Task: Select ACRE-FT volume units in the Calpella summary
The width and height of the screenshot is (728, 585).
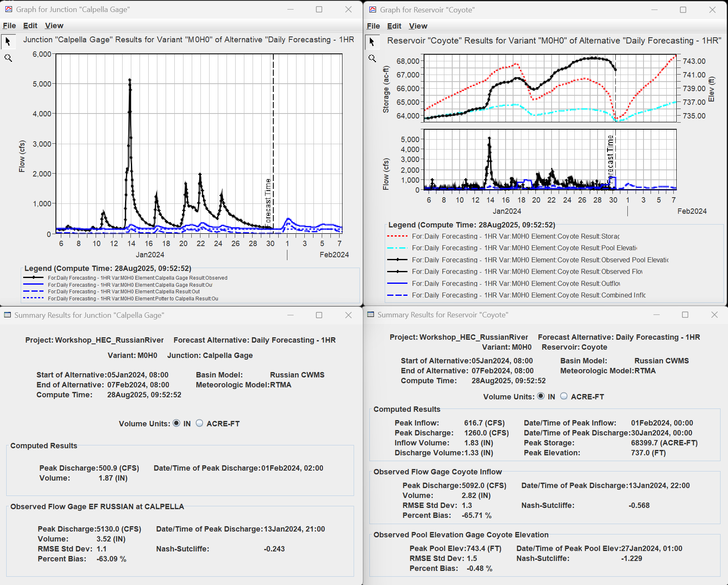Action: pyautogui.click(x=199, y=423)
